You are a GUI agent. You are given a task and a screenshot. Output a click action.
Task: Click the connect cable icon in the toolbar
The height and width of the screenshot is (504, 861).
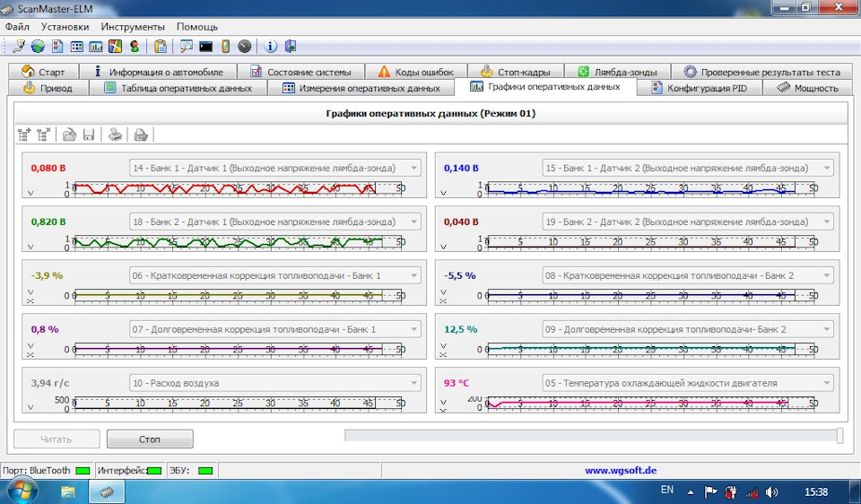click(x=19, y=47)
